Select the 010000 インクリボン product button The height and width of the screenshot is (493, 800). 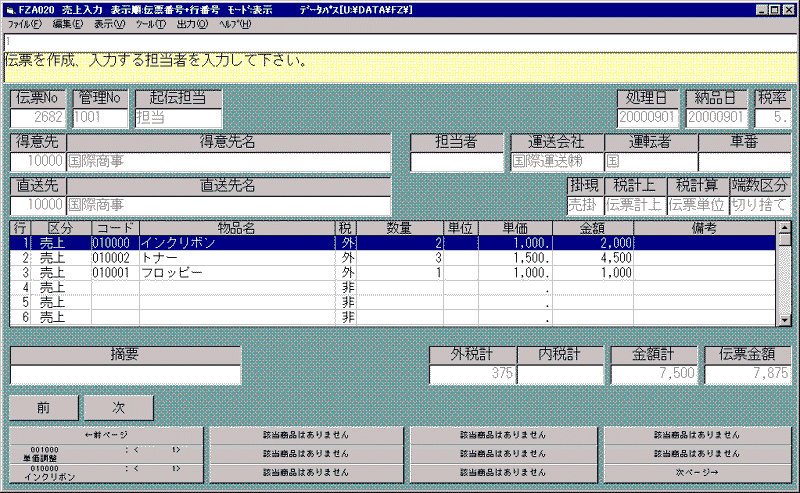(107, 471)
